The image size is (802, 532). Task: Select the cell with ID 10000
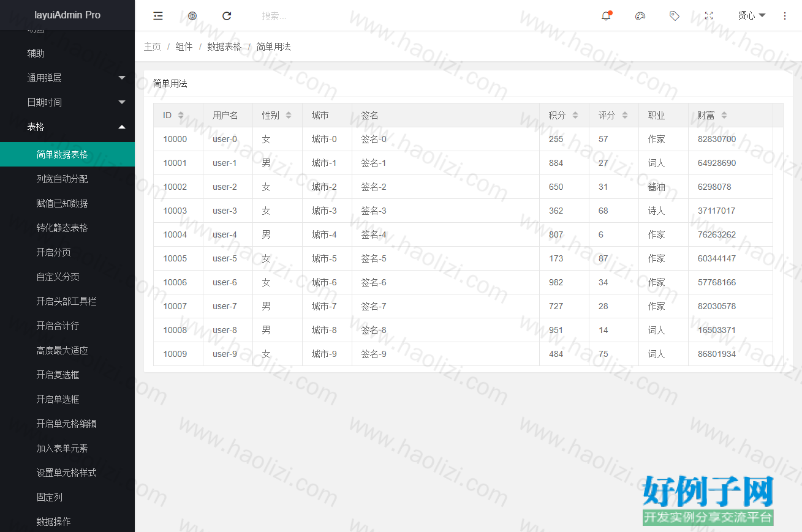178,139
